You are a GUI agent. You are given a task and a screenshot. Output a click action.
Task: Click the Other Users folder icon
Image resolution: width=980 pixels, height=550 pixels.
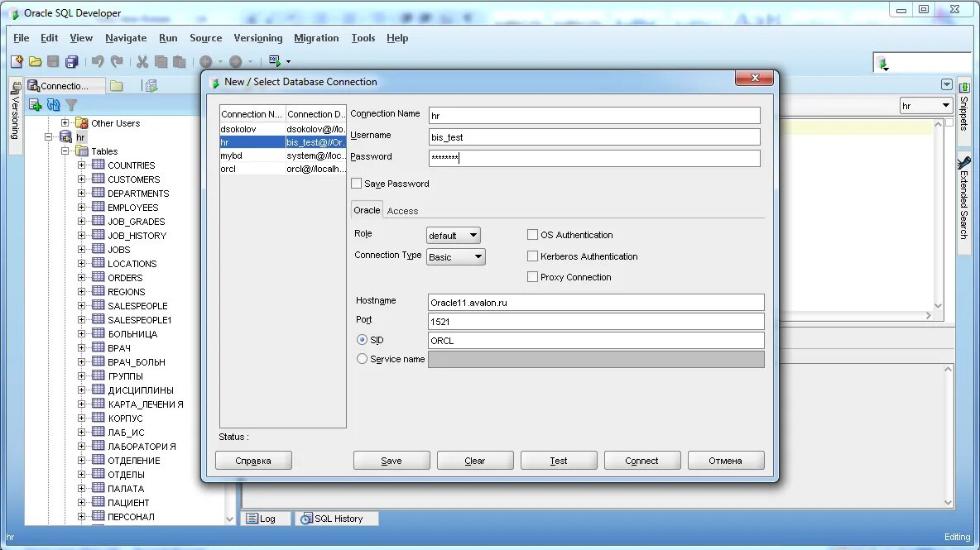(81, 123)
